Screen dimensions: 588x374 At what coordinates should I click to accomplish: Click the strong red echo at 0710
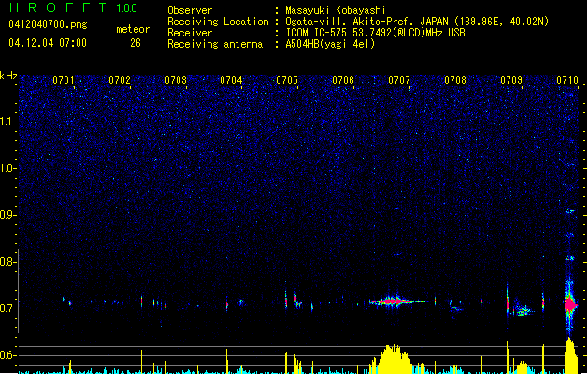coord(571,304)
